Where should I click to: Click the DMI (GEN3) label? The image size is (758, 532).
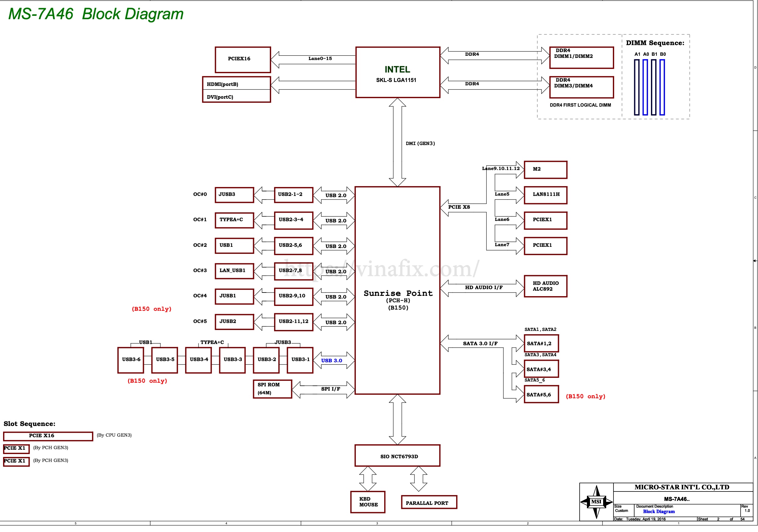point(420,144)
